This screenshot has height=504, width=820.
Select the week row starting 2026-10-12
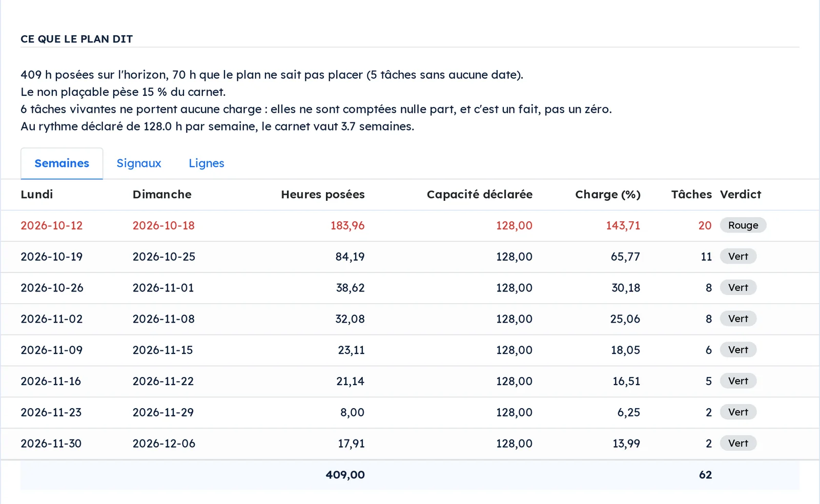point(410,226)
